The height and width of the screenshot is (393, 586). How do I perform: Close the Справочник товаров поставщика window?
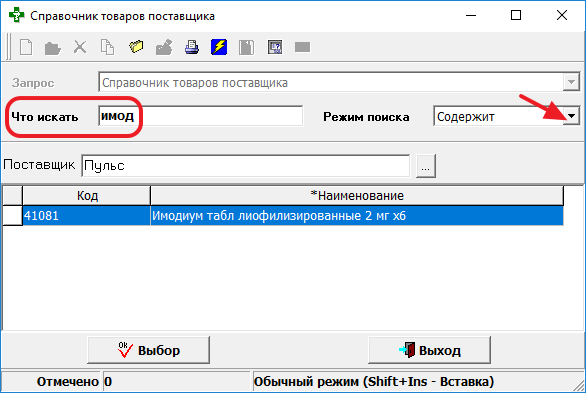tap(562, 16)
